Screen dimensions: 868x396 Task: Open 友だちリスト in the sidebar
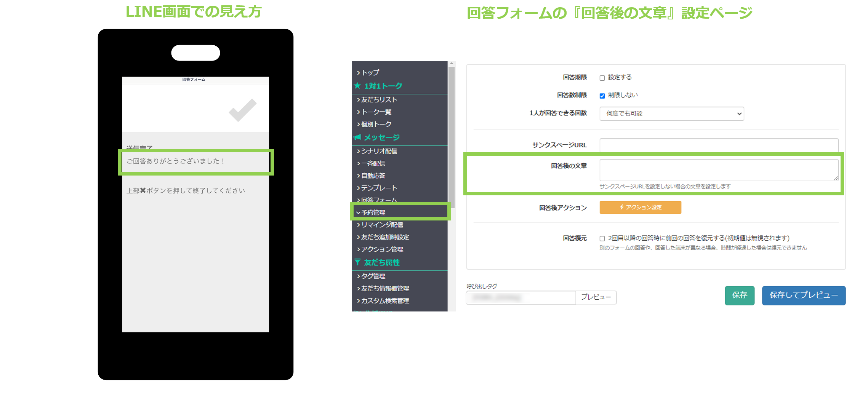pos(379,100)
